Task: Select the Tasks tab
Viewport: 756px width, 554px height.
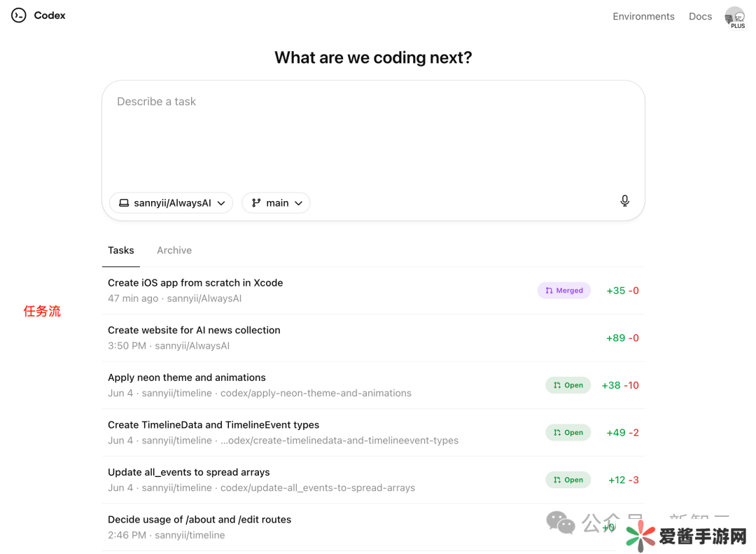Action: (x=121, y=250)
